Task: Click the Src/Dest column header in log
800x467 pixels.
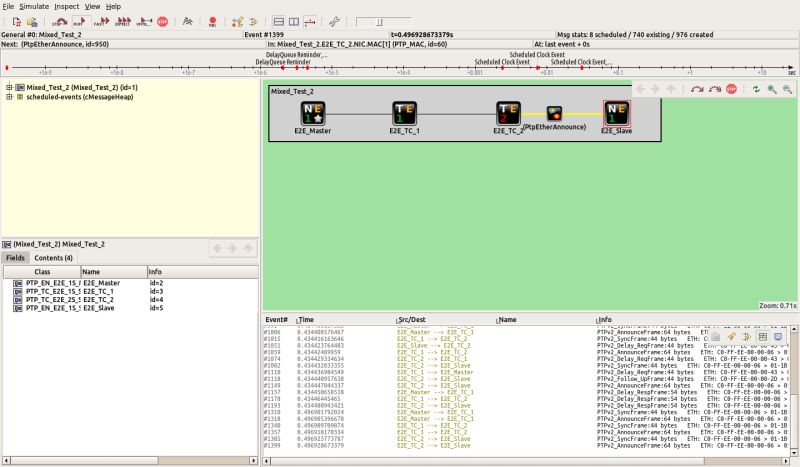Action: pyautogui.click(x=411, y=319)
